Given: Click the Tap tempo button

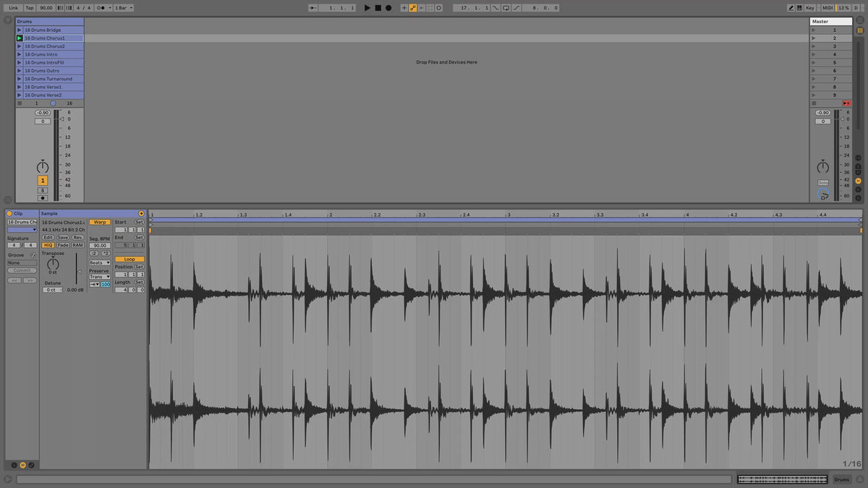Looking at the screenshot, I should click(x=30, y=8).
